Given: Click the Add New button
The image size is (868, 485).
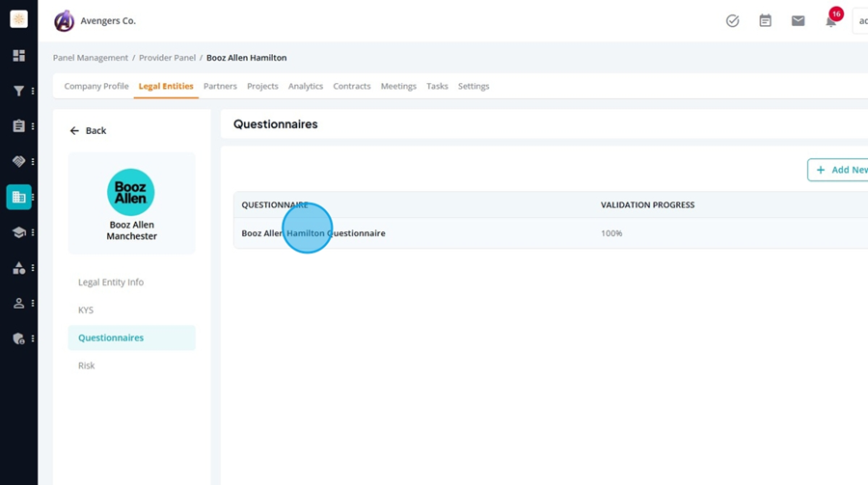Looking at the screenshot, I should (x=837, y=170).
